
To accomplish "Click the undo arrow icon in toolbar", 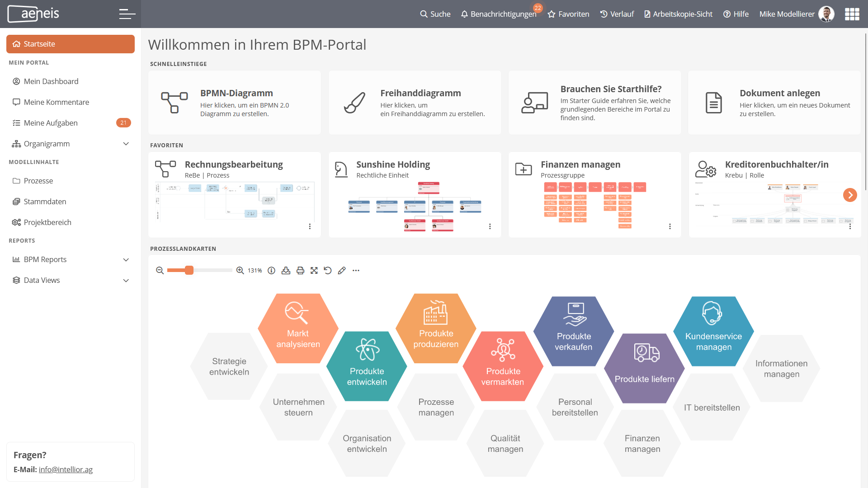I will point(327,271).
